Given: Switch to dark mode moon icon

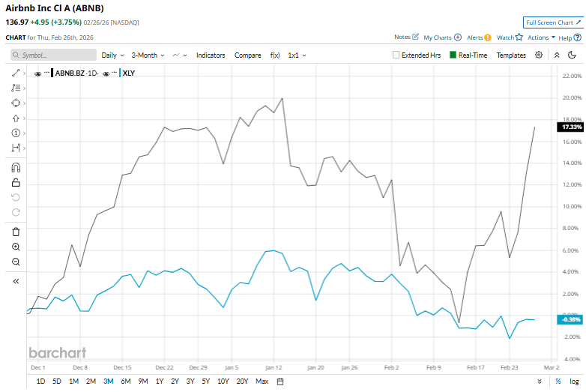Looking at the screenshot, I should coord(572,55).
